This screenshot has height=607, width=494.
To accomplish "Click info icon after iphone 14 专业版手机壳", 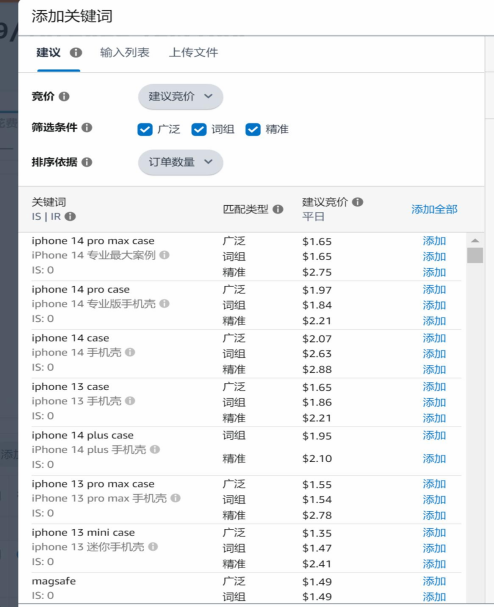I will (165, 304).
